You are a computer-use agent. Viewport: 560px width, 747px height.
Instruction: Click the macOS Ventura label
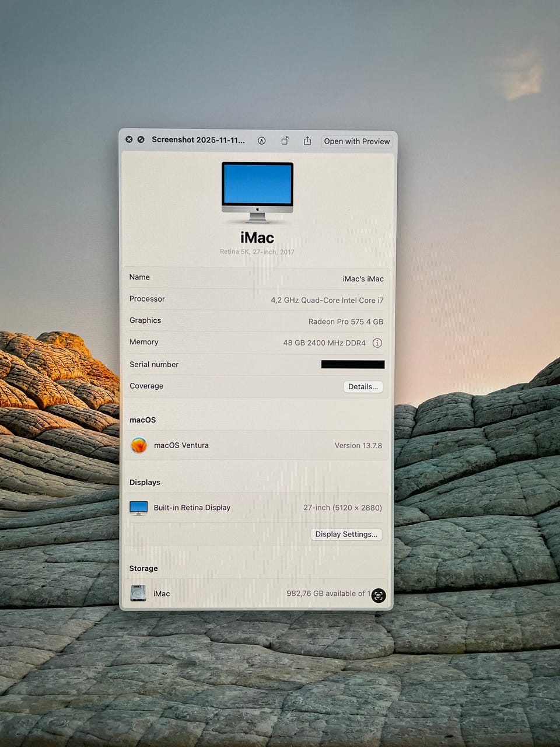pos(181,445)
